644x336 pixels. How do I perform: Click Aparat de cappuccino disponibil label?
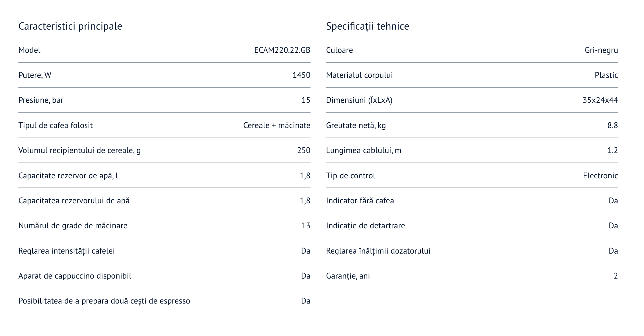(75, 276)
